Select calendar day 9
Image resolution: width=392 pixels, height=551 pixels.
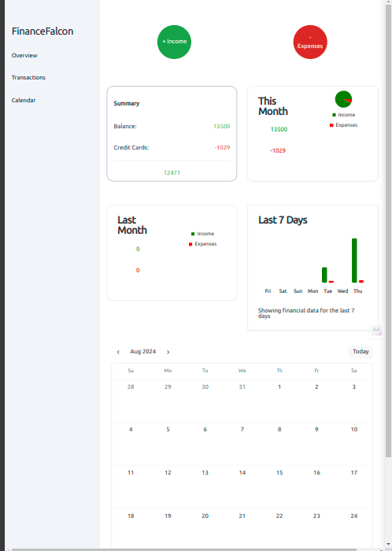[317, 430]
